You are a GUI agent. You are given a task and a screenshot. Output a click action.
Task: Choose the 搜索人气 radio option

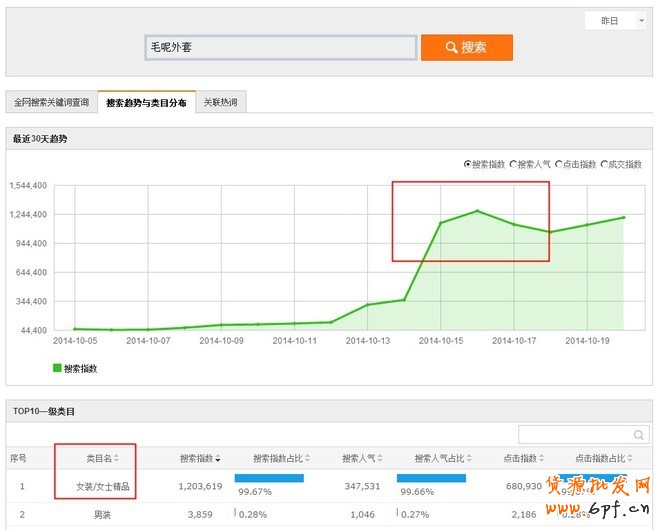tap(513, 164)
